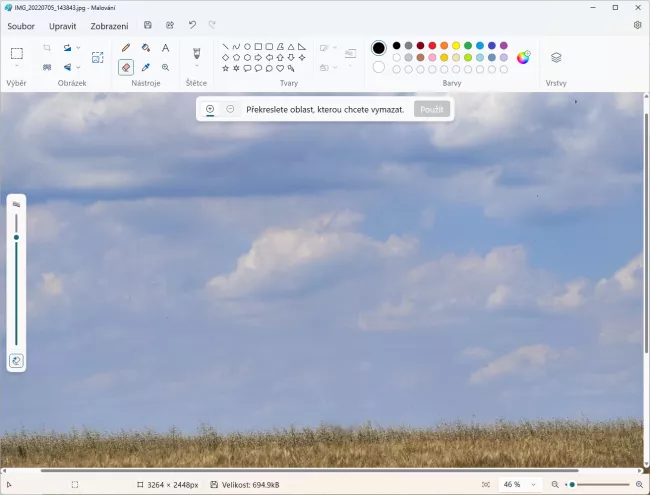Click the Použít button
Viewport: 650px width, 495px height.
coord(432,109)
